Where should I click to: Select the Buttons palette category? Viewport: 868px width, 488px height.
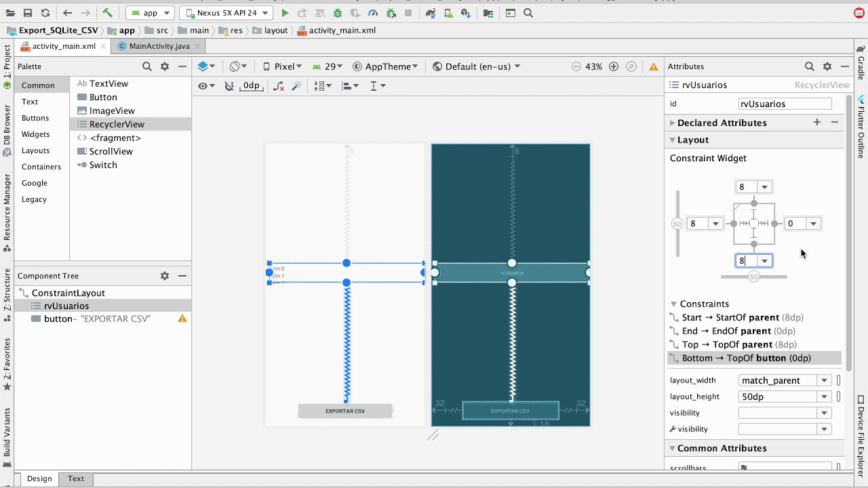pyautogui.click(x=35, y=118)
